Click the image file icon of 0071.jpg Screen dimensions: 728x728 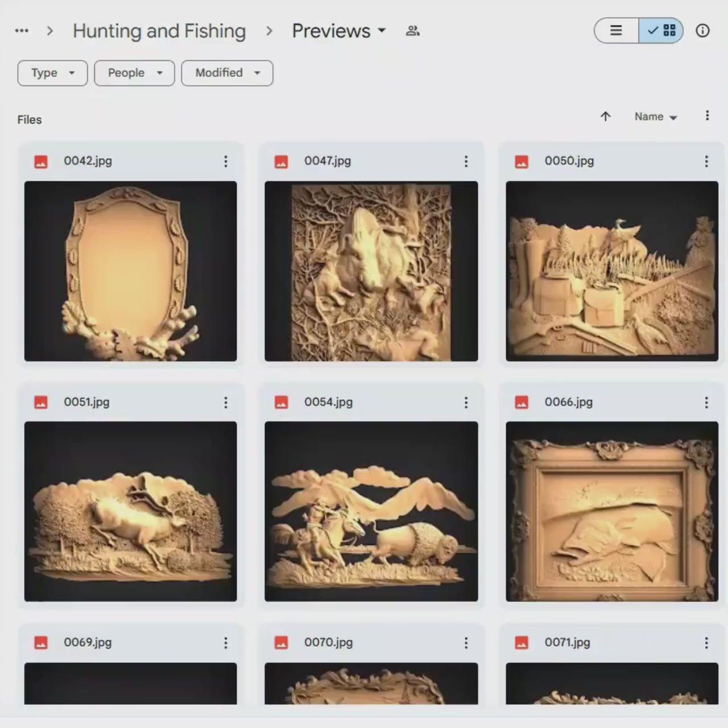click(522, 643)
